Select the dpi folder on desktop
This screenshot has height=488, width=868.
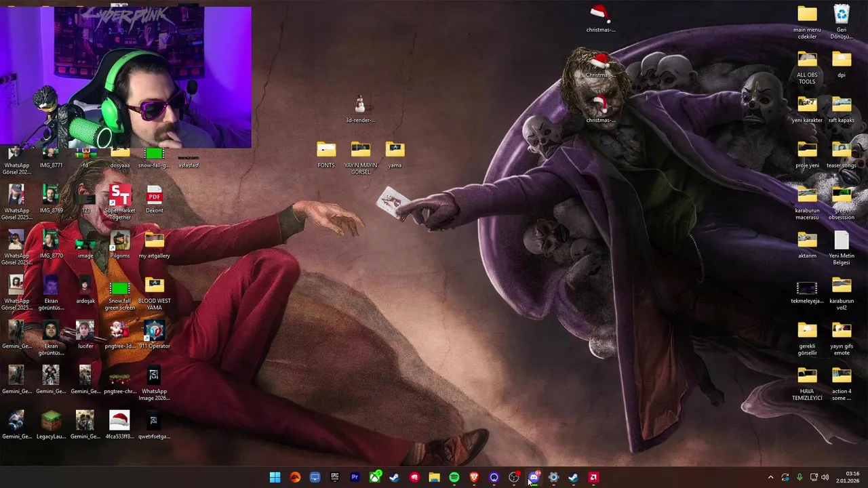pos(842,65)
